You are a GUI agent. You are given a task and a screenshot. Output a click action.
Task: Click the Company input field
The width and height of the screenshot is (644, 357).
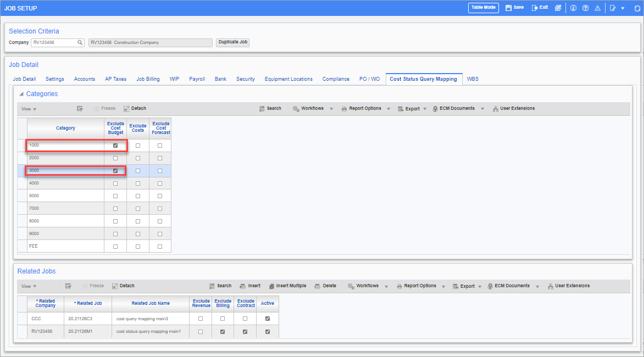click(x=54, y=42)
